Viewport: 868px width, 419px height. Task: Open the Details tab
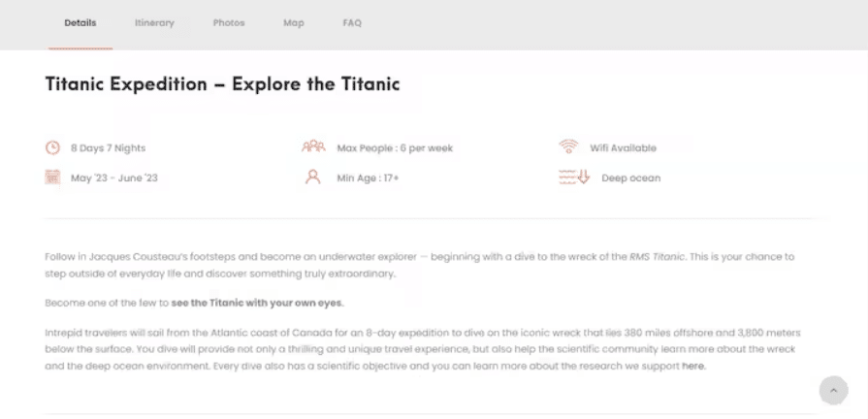coord(80,22)
